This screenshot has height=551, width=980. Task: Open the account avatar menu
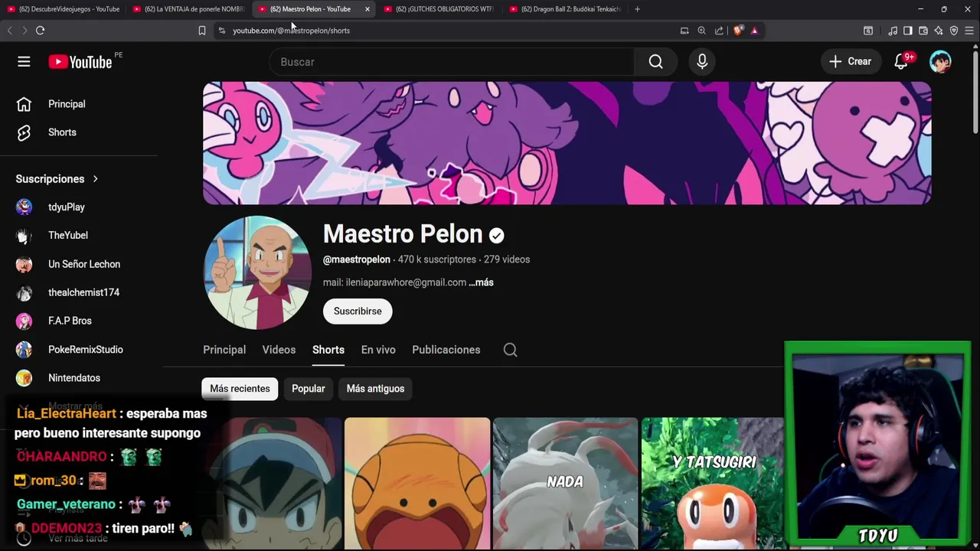(x=940, y=62)
